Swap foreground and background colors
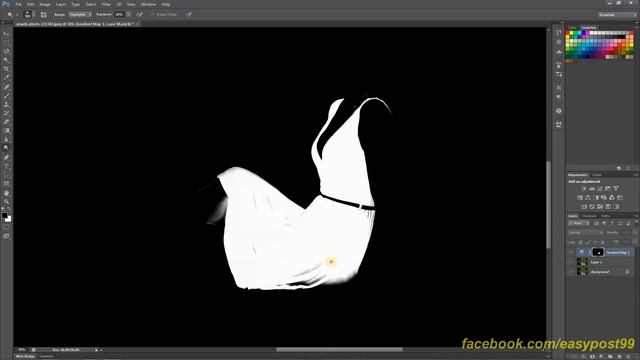This screenshot has width=640, height=360. click(9, 209)
